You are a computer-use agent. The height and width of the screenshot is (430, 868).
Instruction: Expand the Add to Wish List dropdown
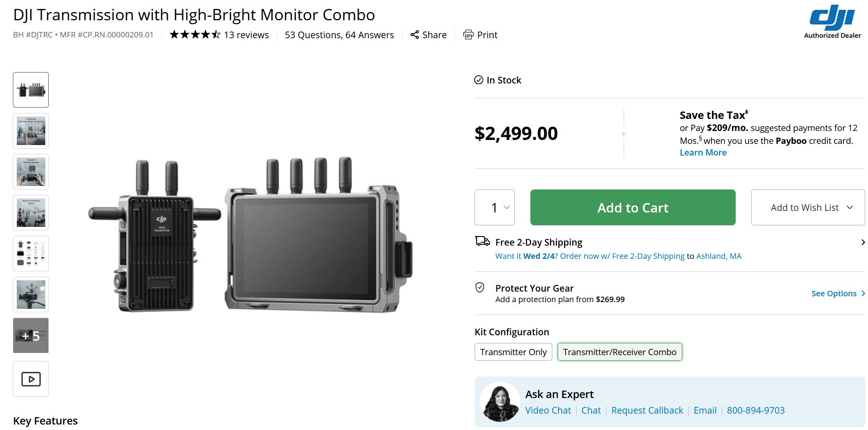[x=808, y=207]
